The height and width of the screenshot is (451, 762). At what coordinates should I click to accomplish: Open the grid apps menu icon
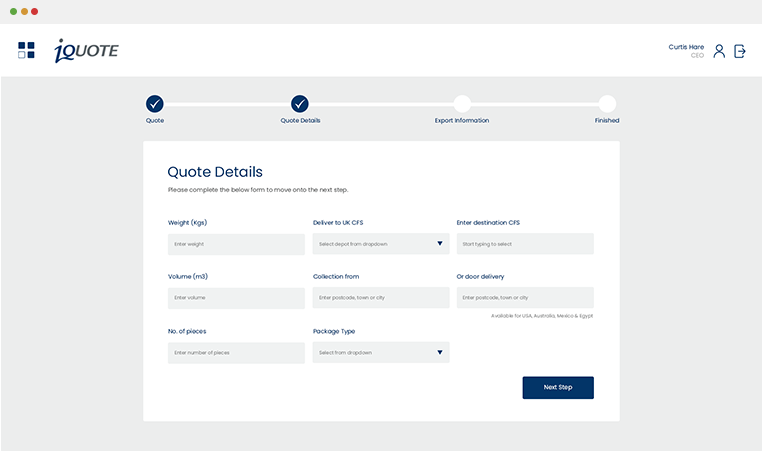(x=26, y=50)
